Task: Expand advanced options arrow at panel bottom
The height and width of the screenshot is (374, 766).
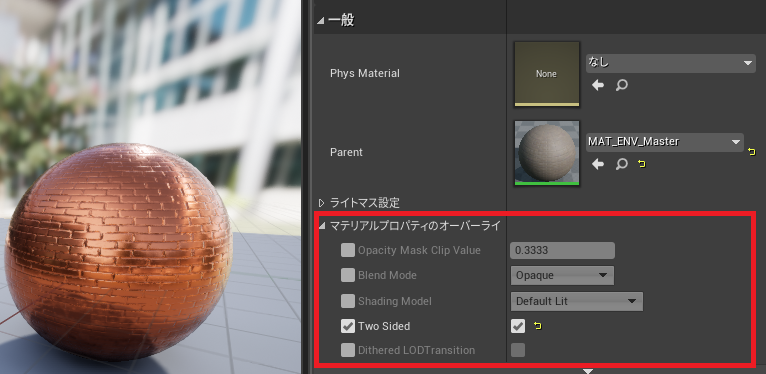Action: pos(588,372)
